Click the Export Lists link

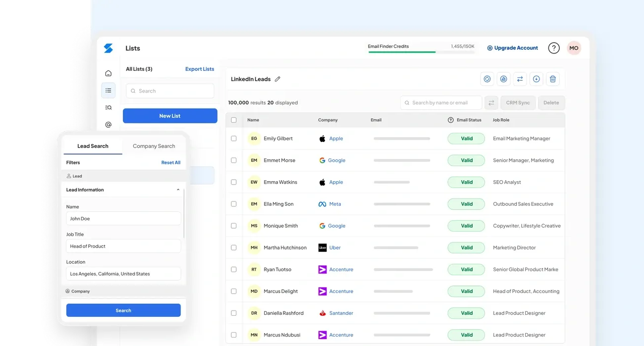pos(200,69)
